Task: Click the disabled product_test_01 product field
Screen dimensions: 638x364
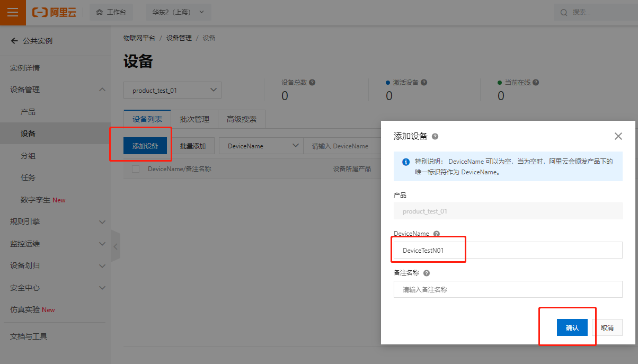Action: coord(508,211)
